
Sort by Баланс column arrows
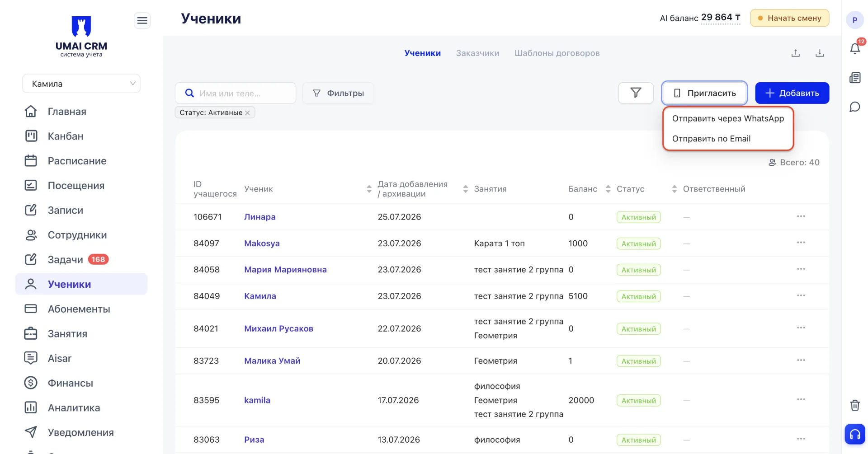click(608, 189)
